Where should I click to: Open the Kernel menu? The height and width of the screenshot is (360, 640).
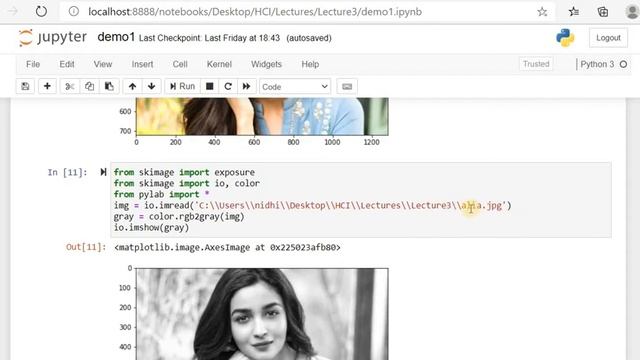(219, 64)
